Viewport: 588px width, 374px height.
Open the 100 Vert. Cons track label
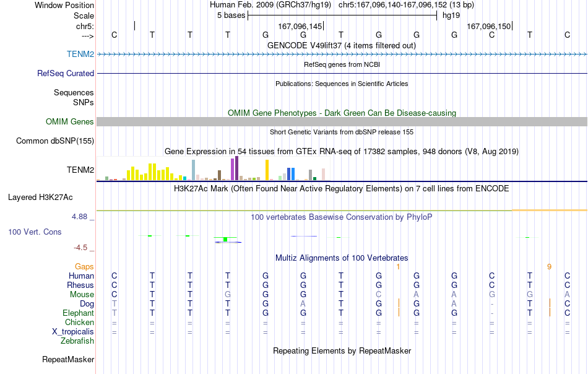(35, 232)
